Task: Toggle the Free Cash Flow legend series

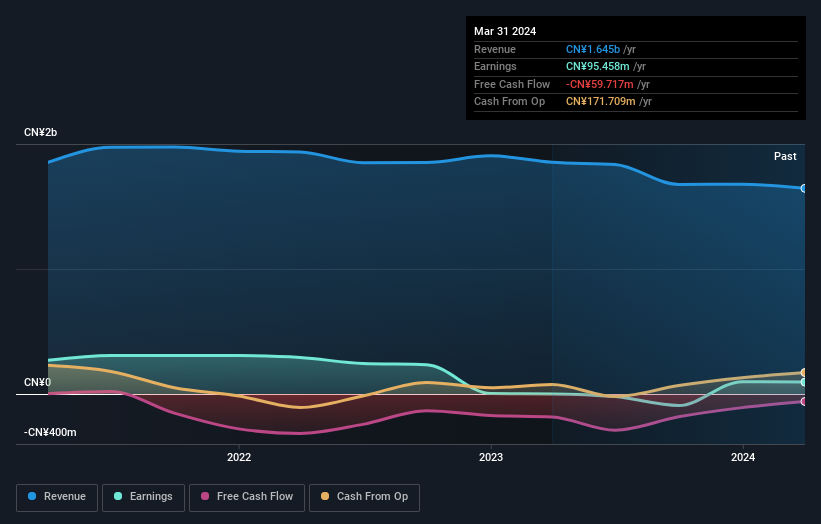Action: (247, 497)
